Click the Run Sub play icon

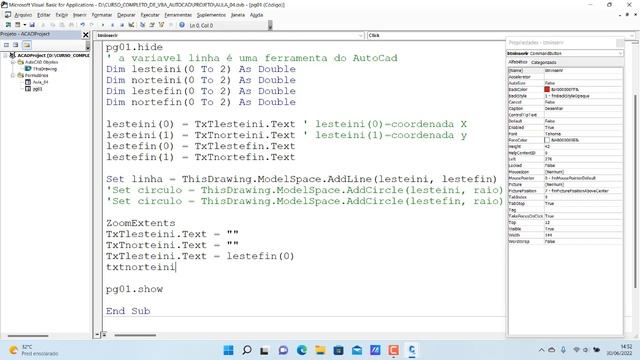[103, 25]
